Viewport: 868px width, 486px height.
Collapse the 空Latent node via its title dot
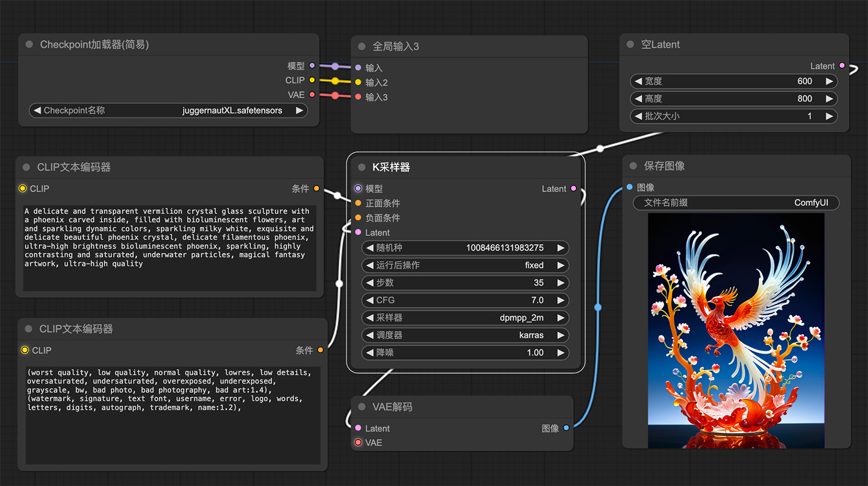630,45
